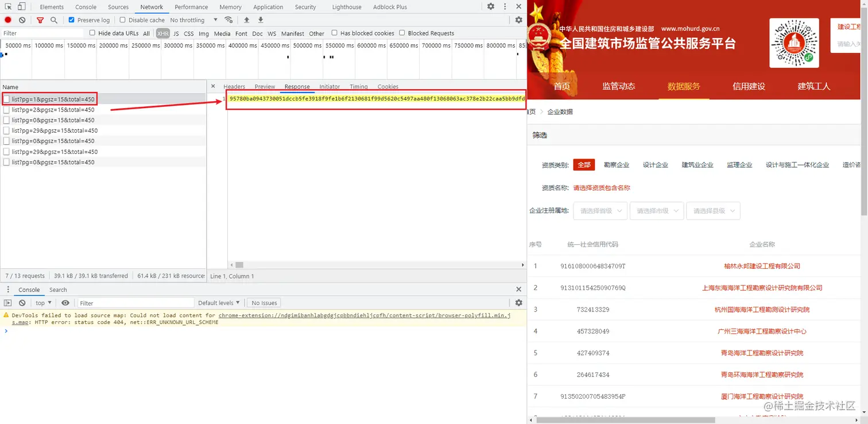
Task: Open the Performance panel tab
Action: click(191, 7)
